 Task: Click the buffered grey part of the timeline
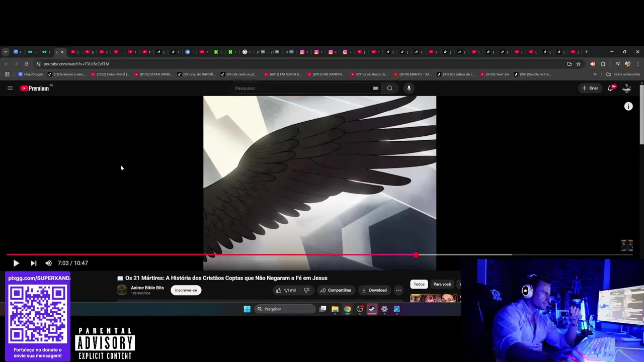coord(465,255)
